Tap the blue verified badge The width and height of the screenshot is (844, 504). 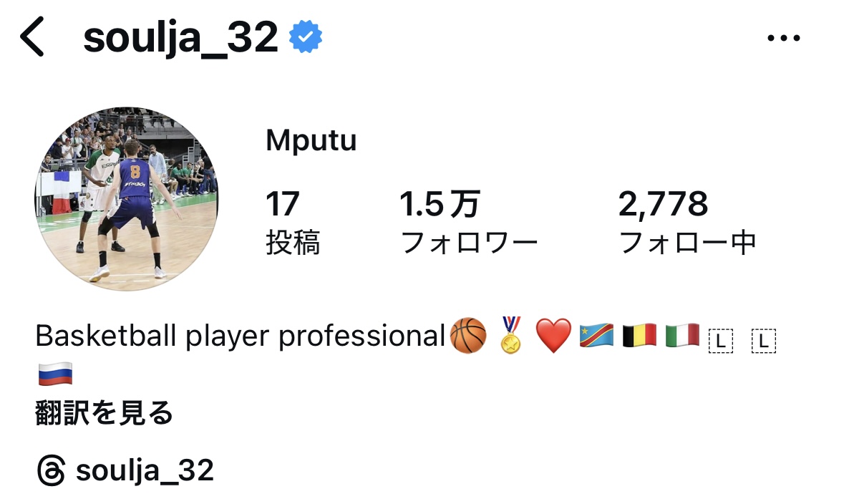coord(305,37)
